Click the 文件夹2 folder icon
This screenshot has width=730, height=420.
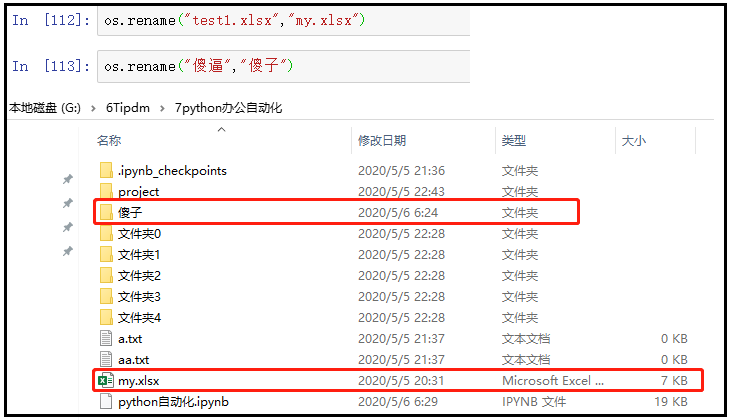click(106, 275)
